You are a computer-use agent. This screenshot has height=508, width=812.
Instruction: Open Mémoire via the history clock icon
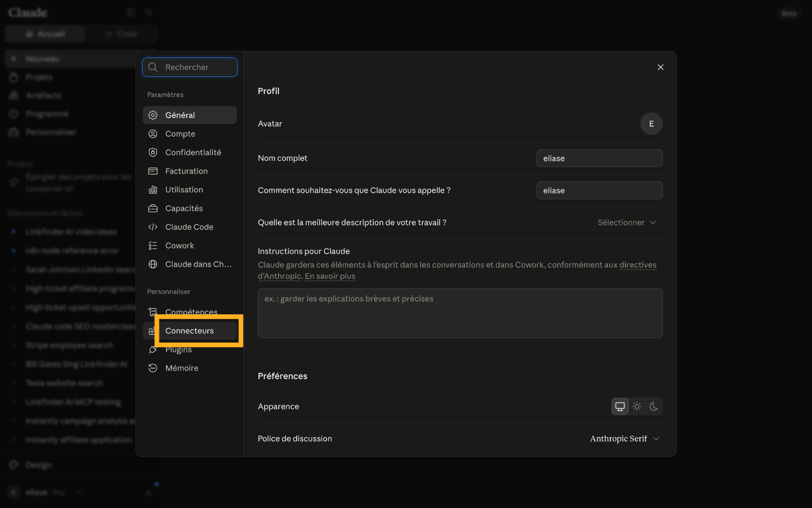click(153, 368)
